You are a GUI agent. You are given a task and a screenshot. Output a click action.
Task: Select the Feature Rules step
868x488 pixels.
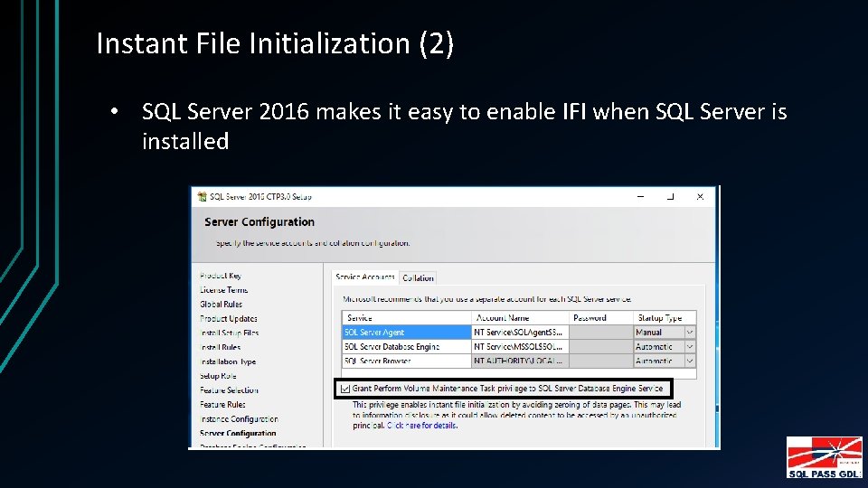222,405
